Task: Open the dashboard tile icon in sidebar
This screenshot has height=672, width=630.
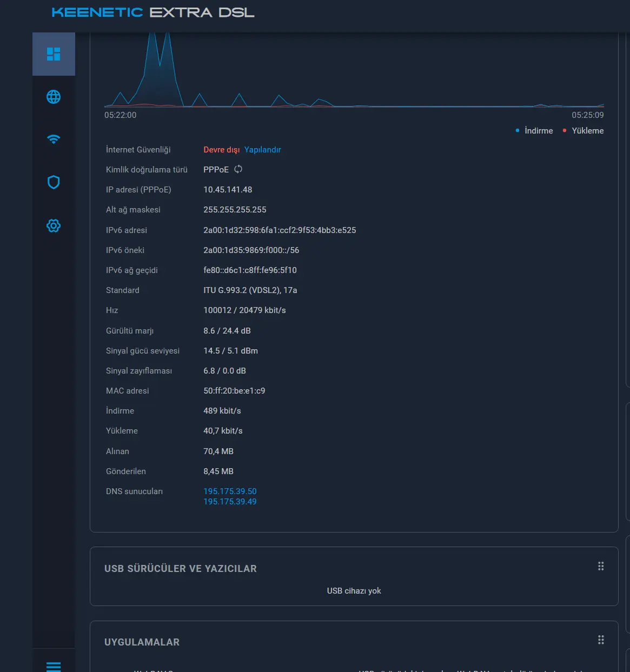Action: [54, 54]
